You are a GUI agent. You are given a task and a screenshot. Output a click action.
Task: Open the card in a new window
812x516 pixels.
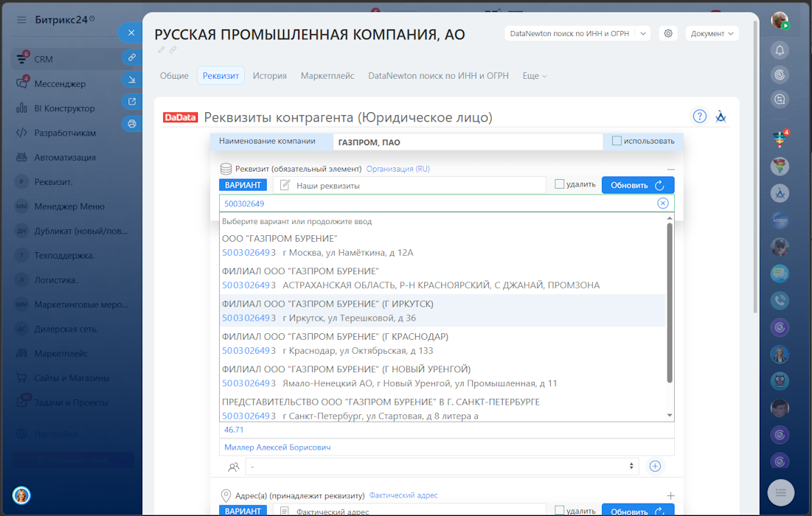point(132,102)
